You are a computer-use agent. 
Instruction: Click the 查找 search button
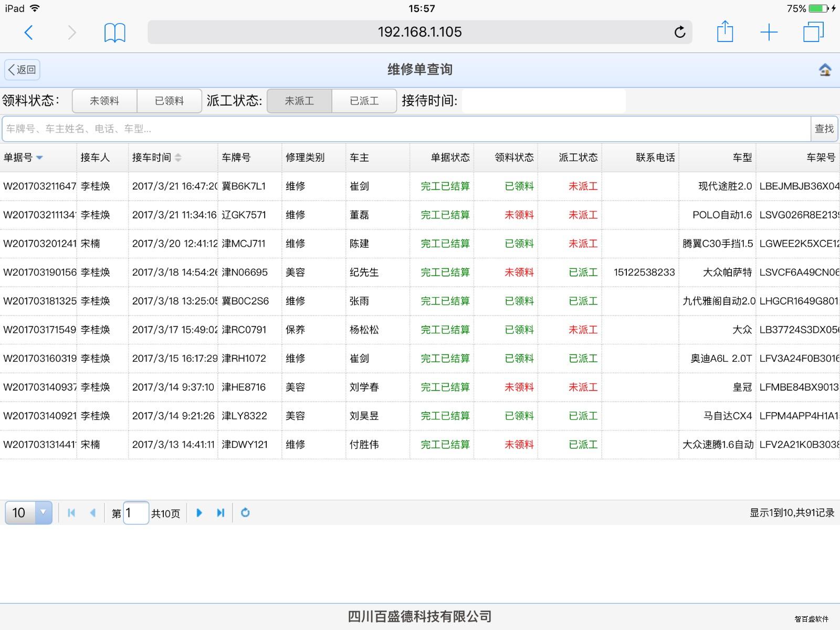pos(824,129)
